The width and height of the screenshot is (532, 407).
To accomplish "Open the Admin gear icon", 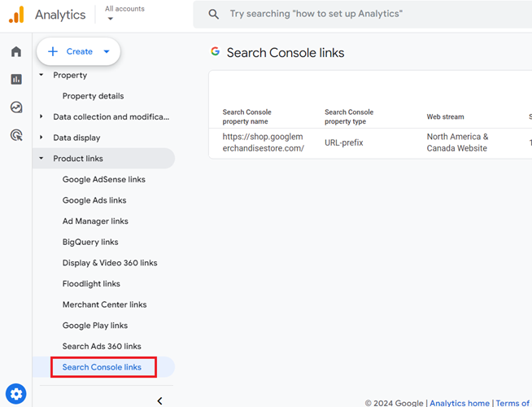I will tap(16, 394).
